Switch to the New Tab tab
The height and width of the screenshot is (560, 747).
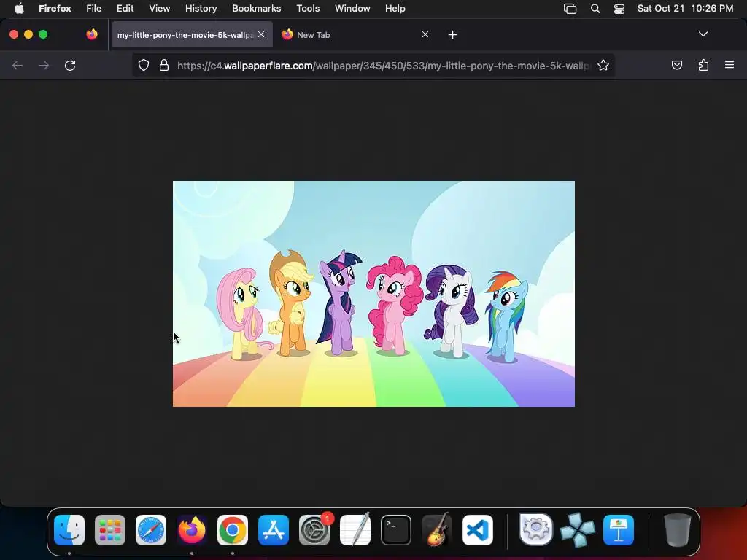point(355,35)
